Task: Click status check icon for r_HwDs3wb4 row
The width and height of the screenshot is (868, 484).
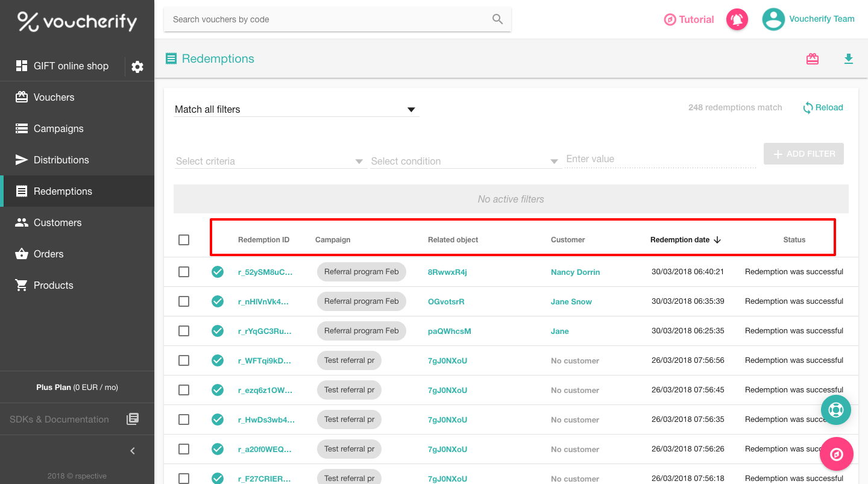Action: [x=218, y=420]
